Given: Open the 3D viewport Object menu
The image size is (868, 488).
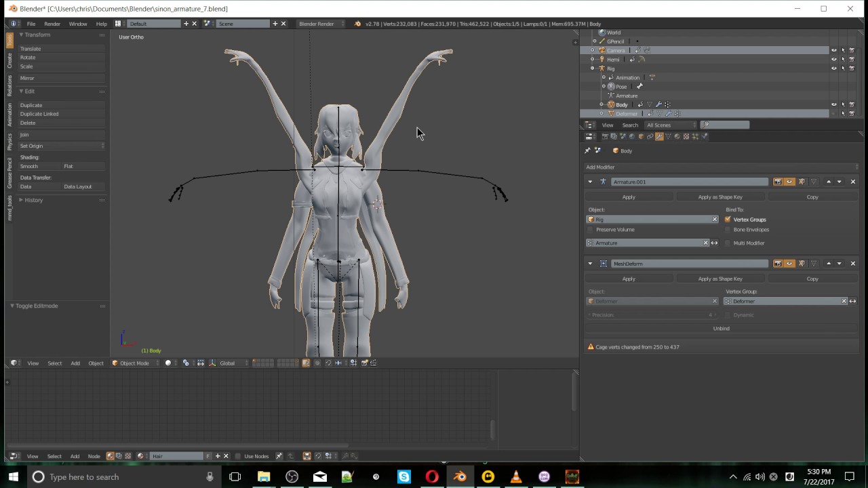Looking at the screenshot, I should click(x=96, y=363).
